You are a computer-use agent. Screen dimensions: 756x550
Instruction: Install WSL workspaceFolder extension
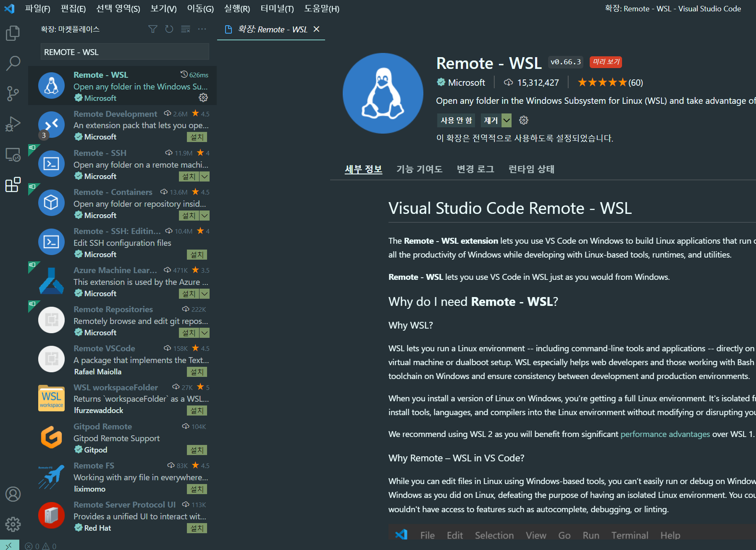pyautogui.click(x=197, y=411)
